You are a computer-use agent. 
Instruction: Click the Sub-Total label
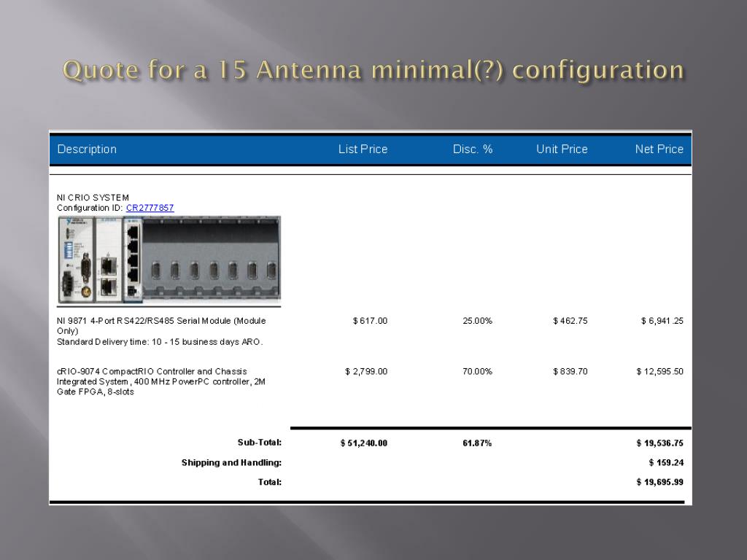coord(260,443)
